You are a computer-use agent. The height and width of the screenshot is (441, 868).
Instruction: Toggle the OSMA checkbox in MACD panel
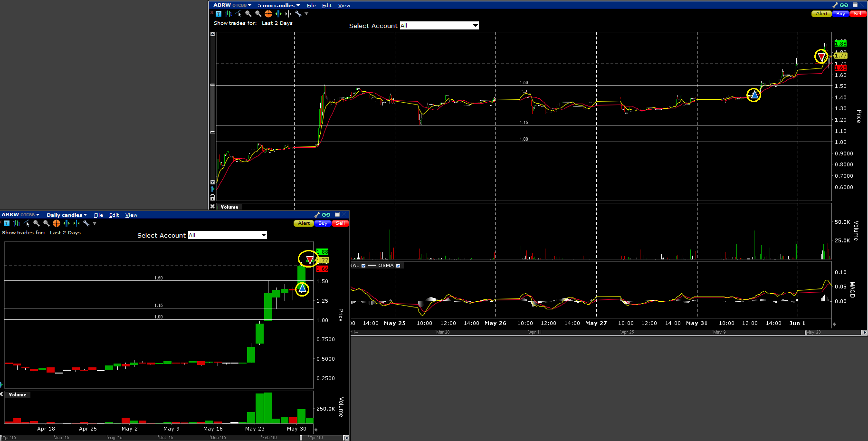(398, 266)
